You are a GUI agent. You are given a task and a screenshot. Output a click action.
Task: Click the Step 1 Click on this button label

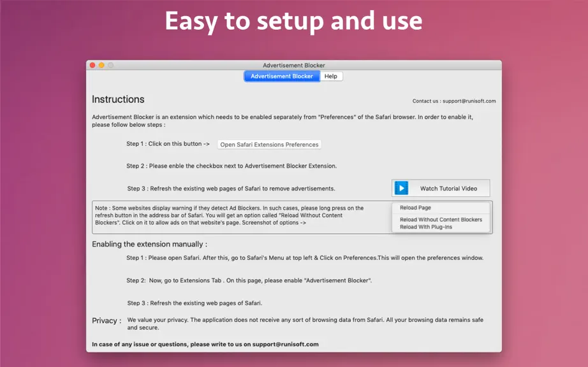[x=168, y=144]
